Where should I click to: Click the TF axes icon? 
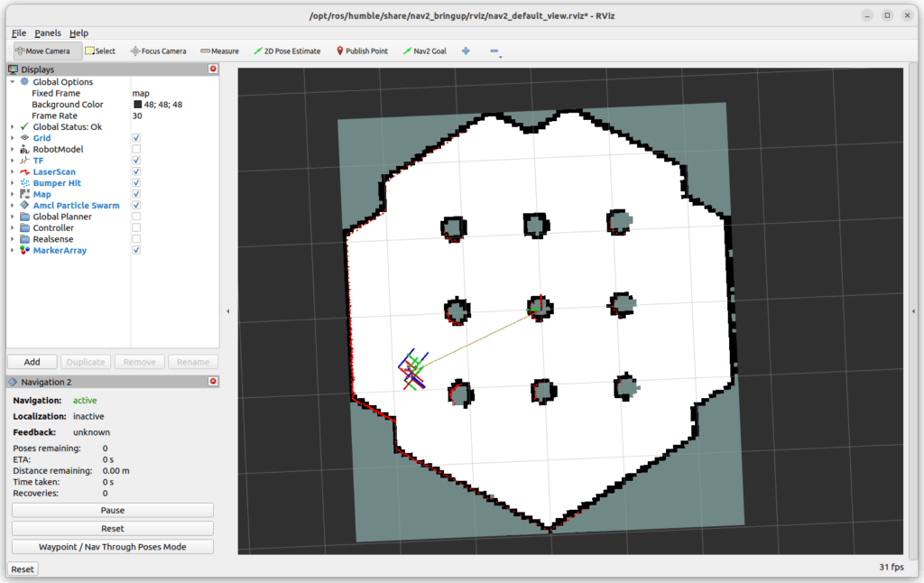point(24,161)
